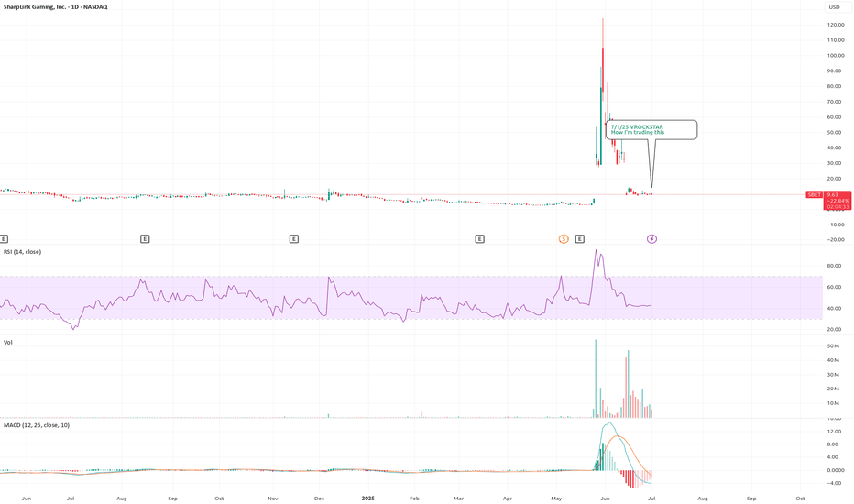Click the May label on time axis
The width and height of the screenshot is (854, 504).
(x=556, y=498)
